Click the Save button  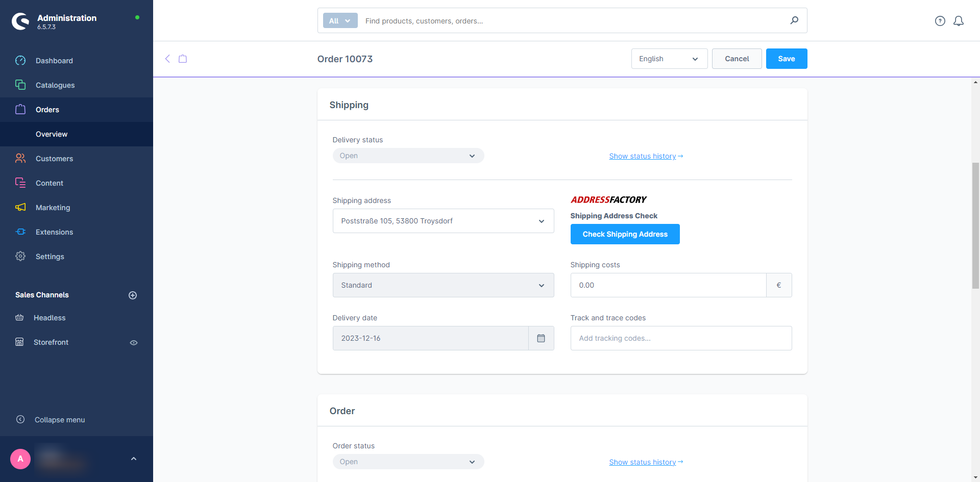[786, 59]
